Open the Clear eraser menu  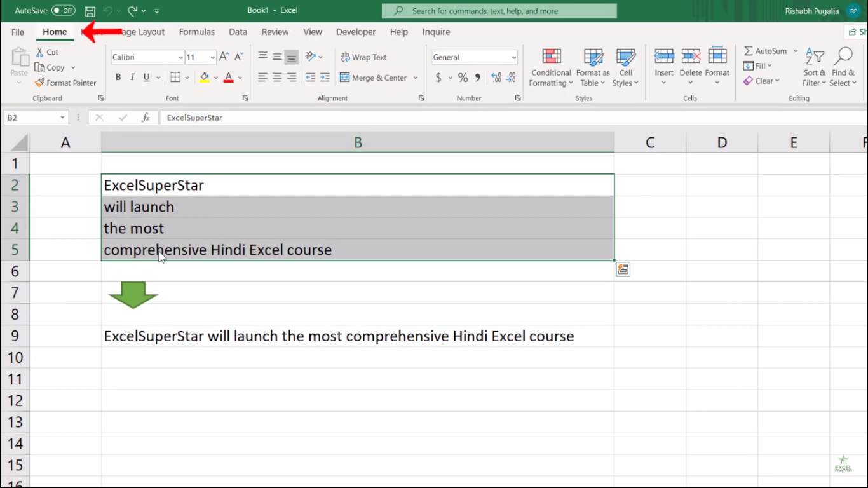coord(761,81)
